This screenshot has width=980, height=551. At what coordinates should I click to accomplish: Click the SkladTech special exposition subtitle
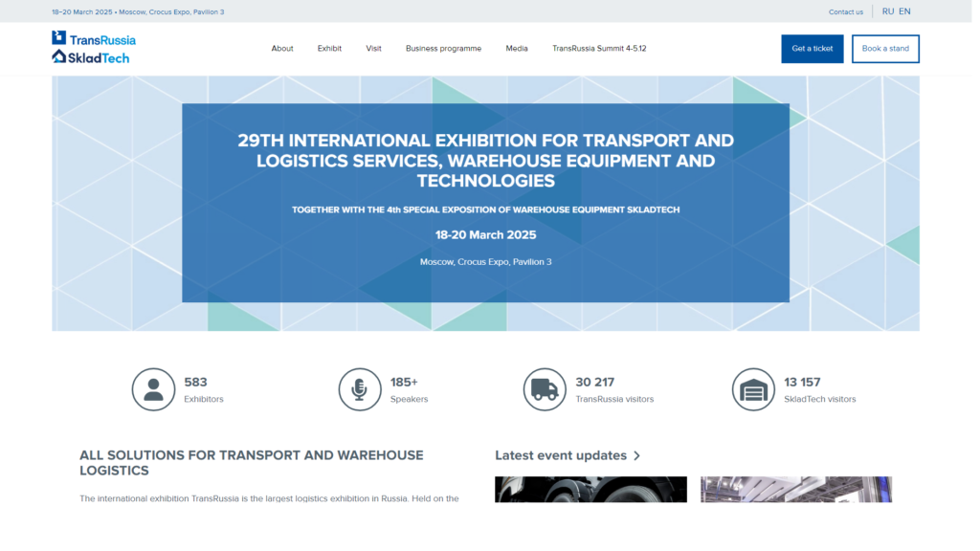(x=485, y=209)
